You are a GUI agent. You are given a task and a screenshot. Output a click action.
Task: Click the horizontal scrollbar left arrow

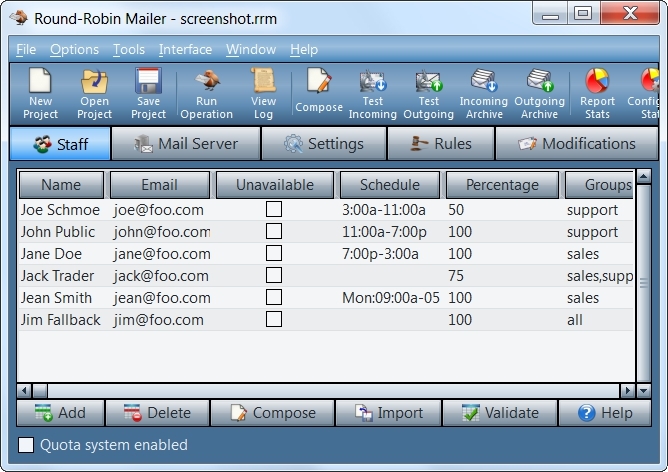tap(24, 390)
